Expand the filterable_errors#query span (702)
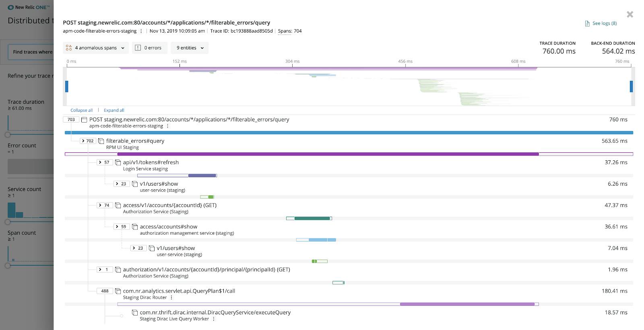 coord(88,141)
